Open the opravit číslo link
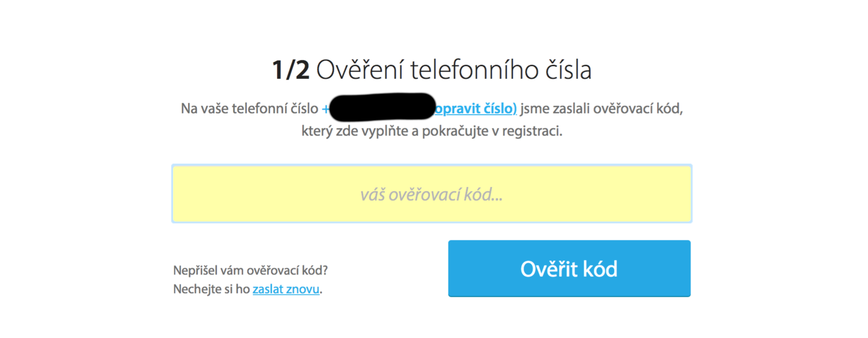Screen dimensions: 868x338 [476, 109]
